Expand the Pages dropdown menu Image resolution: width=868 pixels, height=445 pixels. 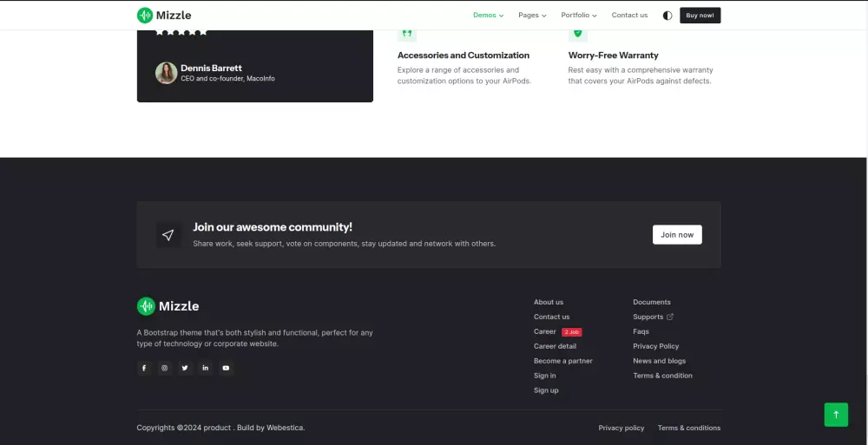(x=532, y=16)
